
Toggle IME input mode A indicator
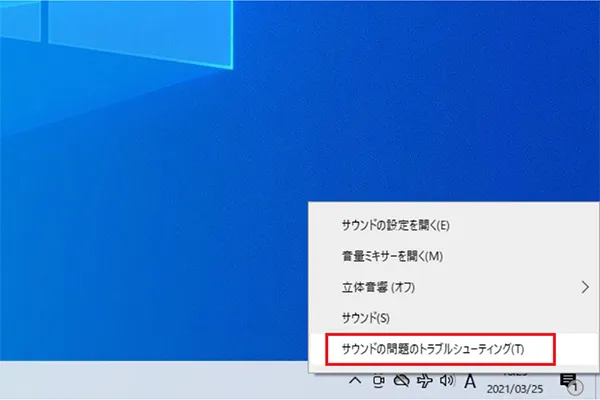[x=470, y=381]
